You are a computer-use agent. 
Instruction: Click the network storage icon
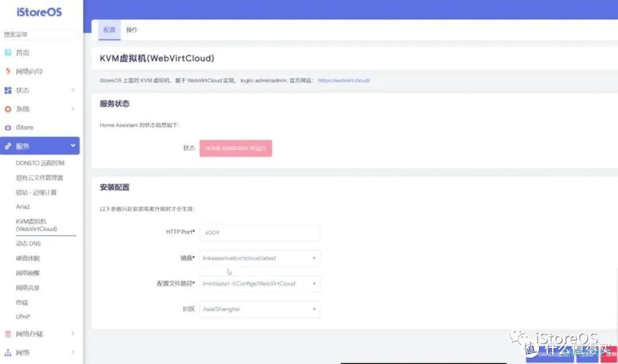click(8, 334)
